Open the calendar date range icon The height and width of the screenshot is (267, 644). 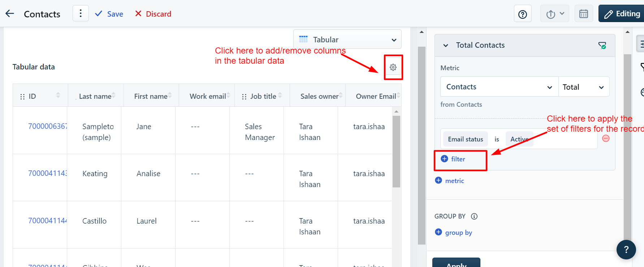pyautogui.click(x=584, y=14)
